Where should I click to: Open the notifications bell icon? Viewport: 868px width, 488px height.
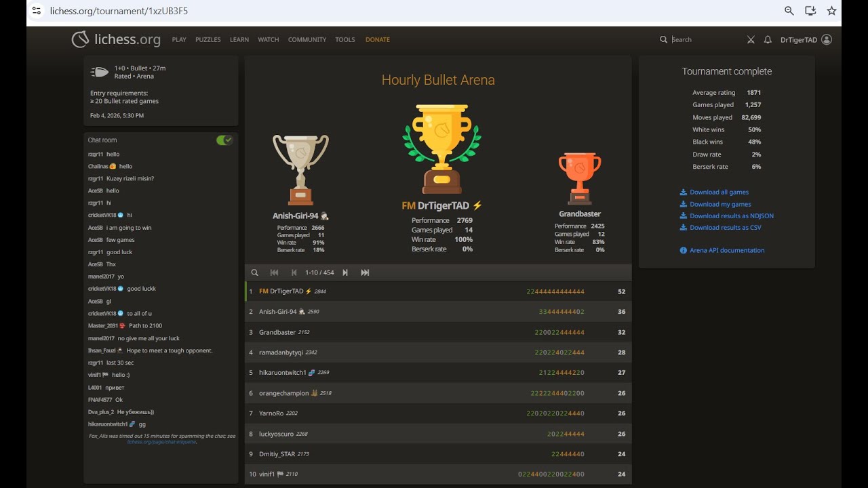point(768,40)
